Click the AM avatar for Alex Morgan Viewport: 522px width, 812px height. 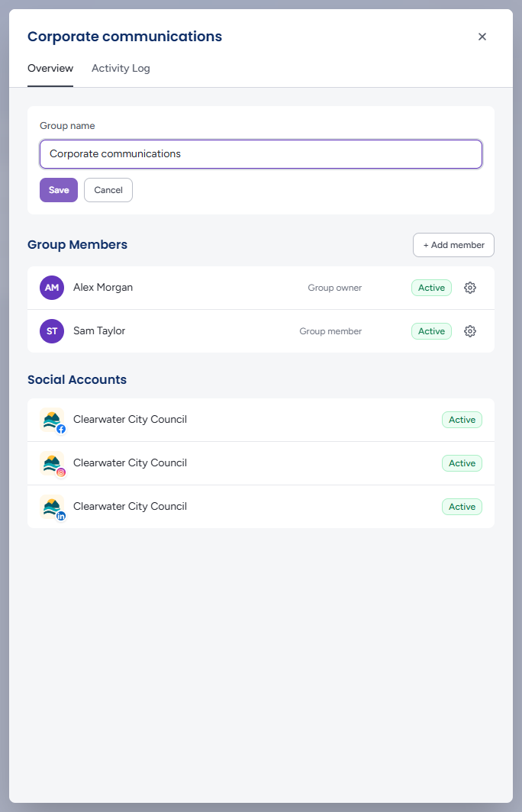(x=52, y=288)
